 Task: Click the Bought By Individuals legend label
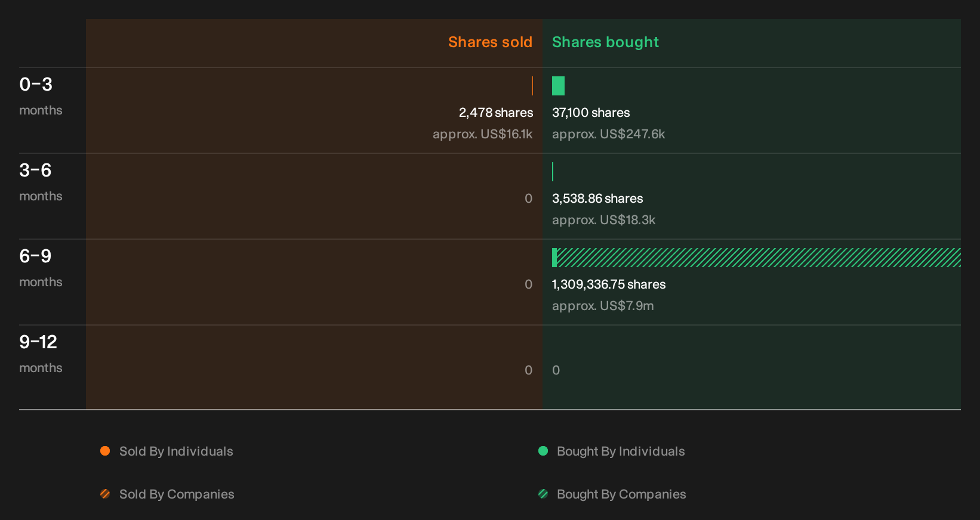click(x=621, y=451)
